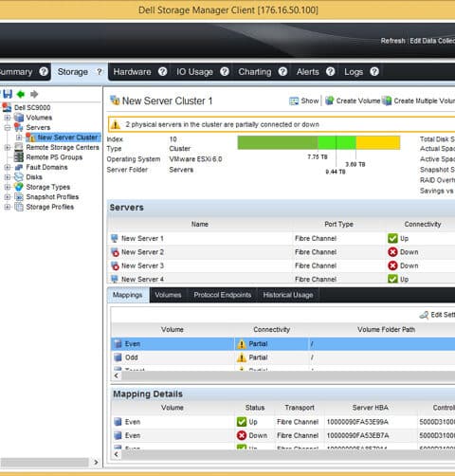Click the Storage Types icon in tree

(x=19, y=187)
